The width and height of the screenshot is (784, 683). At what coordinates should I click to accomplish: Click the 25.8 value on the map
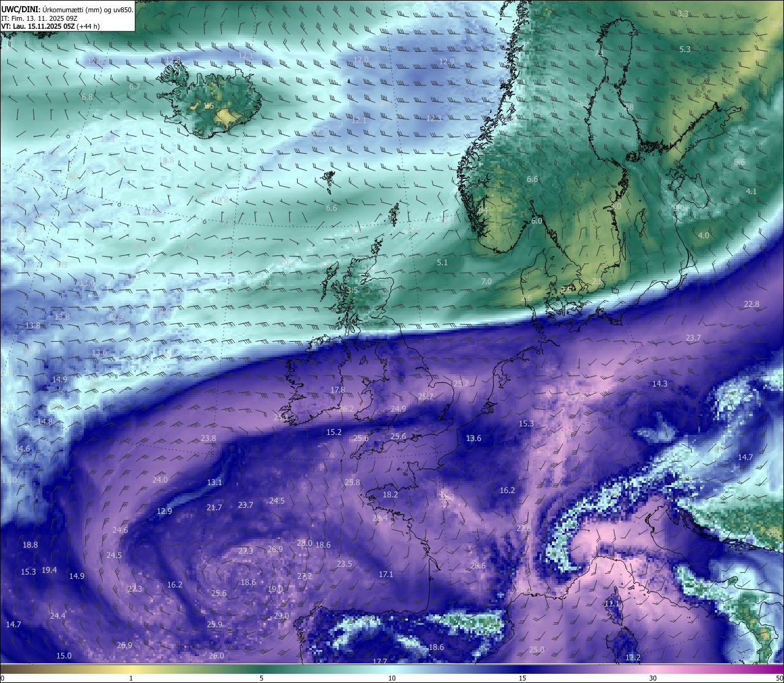click(x=352, y=482)
